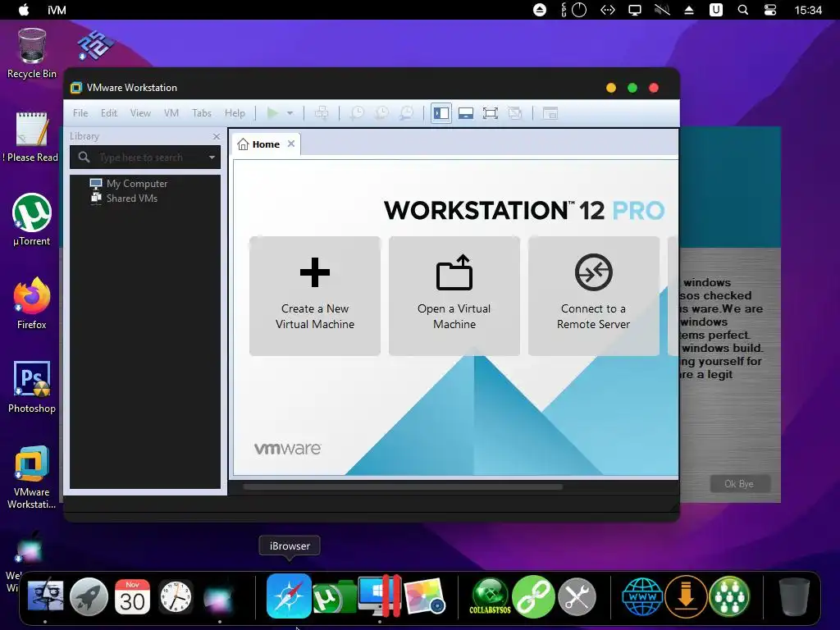Open the Help menu
The height and width of the screenshot is (630, 840).
tap(235, 113)
